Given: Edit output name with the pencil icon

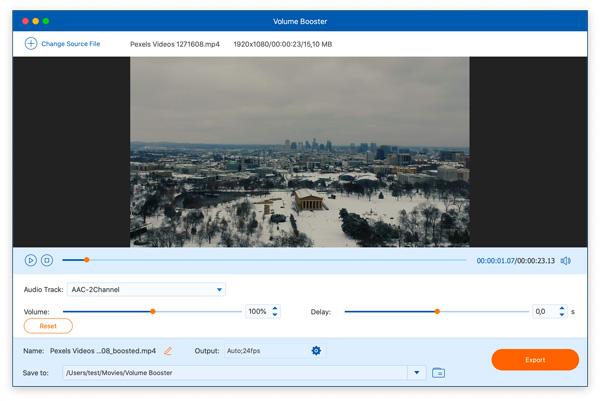Looking at the screenshot, I should (168, 351).
